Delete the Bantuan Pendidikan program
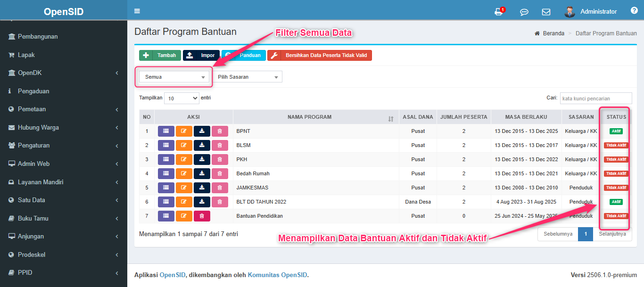Image resolution: width=644 pixels, height=287 pixels. point(202,216)
